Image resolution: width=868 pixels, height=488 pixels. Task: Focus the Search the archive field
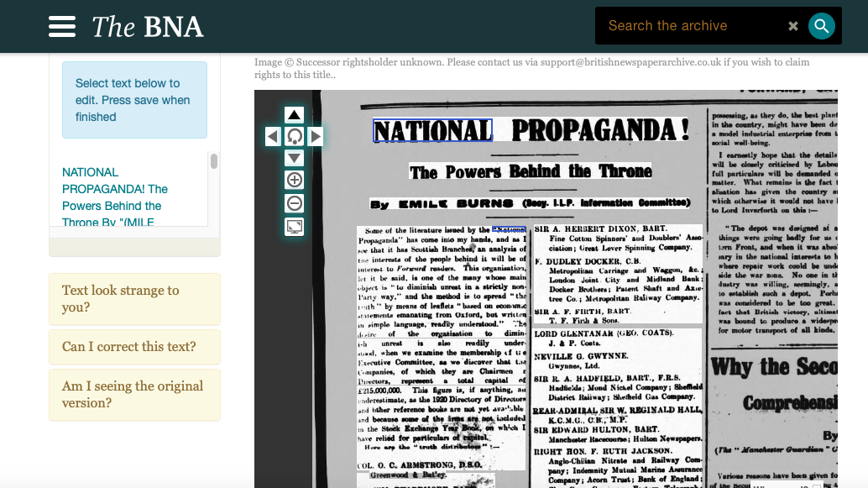tap(690, 25)
